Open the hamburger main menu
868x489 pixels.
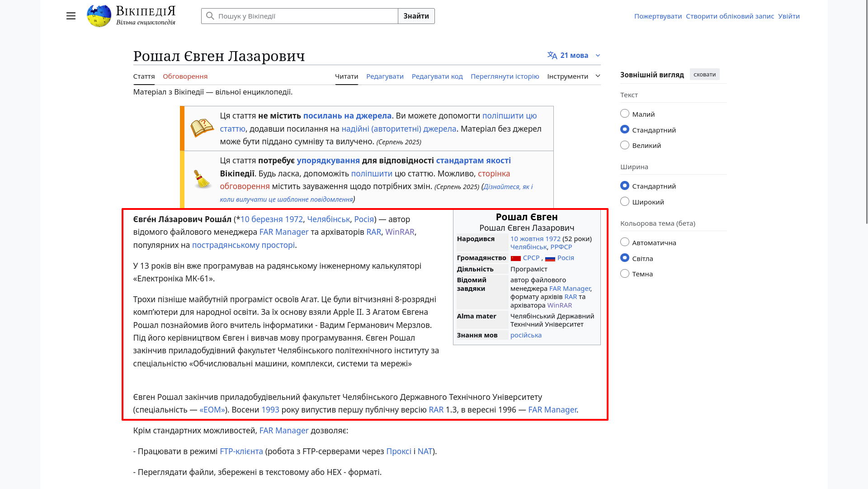(x=71, y=16)
